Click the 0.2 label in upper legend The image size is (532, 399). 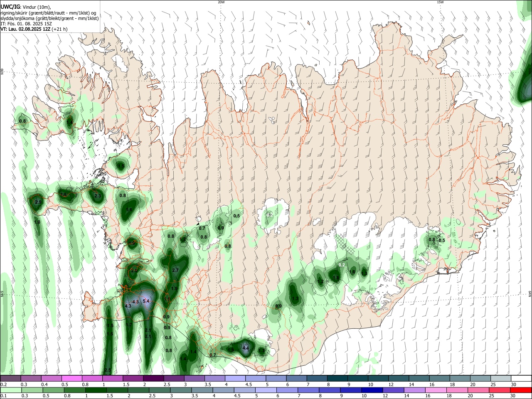point(3,384)
